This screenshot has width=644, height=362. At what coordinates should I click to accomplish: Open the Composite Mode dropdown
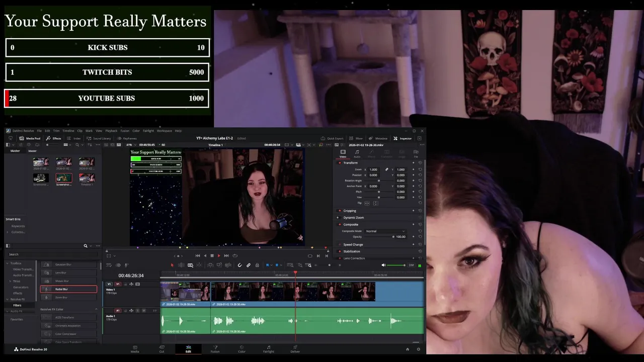385,231
